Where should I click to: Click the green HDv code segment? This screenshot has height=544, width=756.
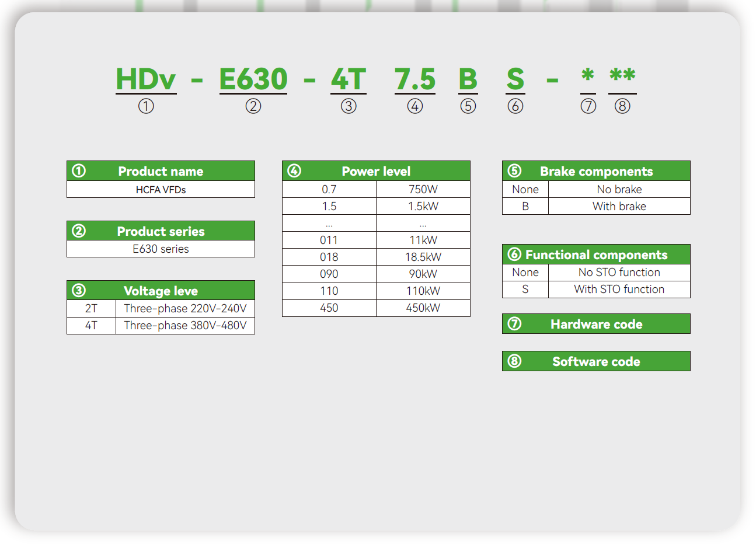146,79
